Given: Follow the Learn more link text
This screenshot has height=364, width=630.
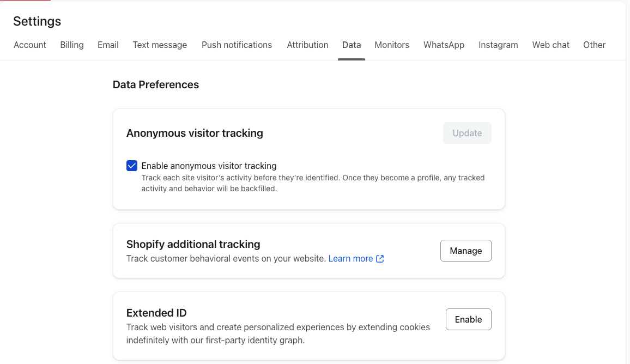Looking at the screenshot, I should [x=350, y=259].
